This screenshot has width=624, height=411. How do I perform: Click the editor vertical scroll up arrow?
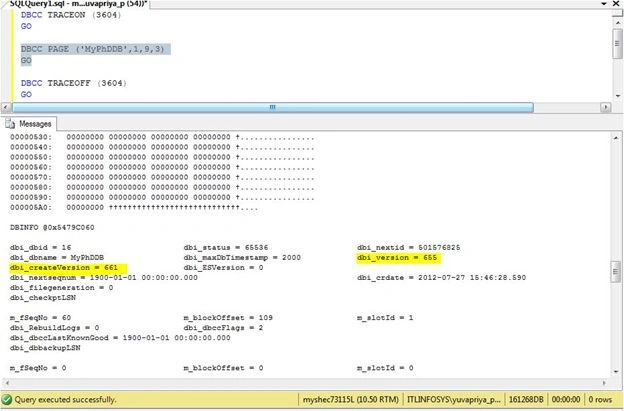pos(618,22)
